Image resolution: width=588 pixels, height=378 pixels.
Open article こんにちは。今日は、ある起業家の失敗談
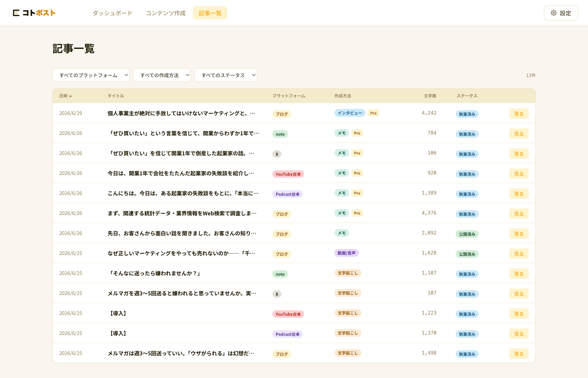(183, 193)
